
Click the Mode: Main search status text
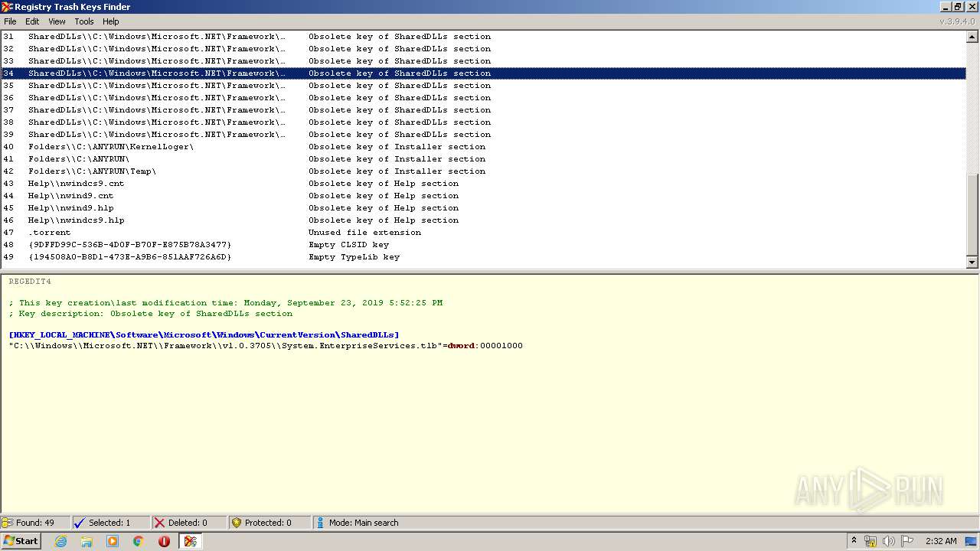(364, 523)
